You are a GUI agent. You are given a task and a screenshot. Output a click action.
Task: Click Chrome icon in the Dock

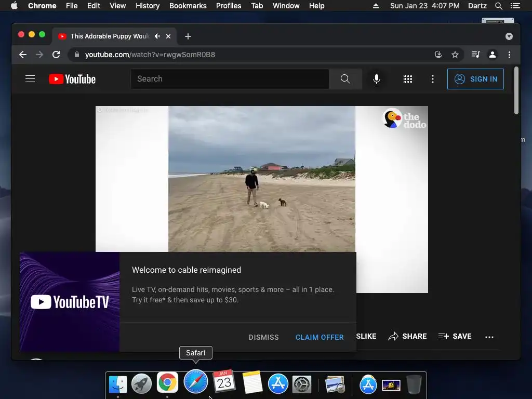point(167,382)
